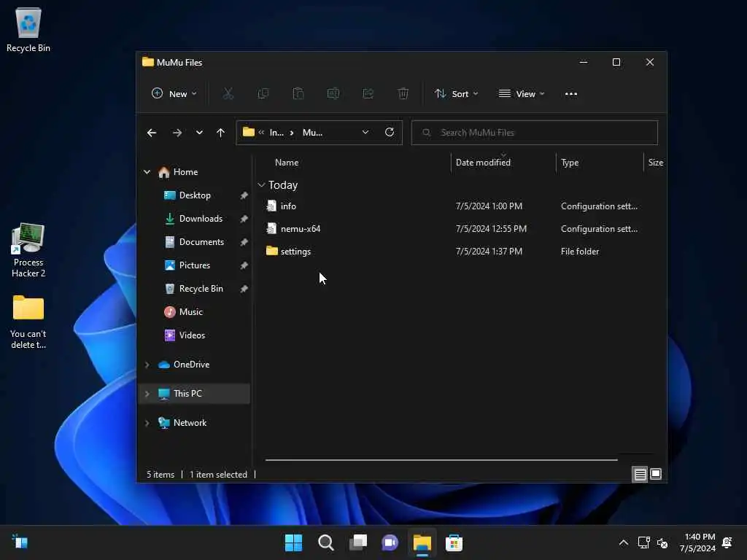Open recent locations dropdown arrow
This screenshot has height=560, width=747.
pyautogui.click(x=199, y=133)
